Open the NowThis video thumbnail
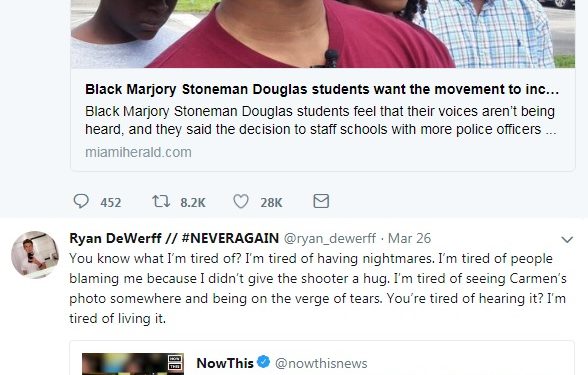Viewport: 588px width, 375px height. coord(133,364)
